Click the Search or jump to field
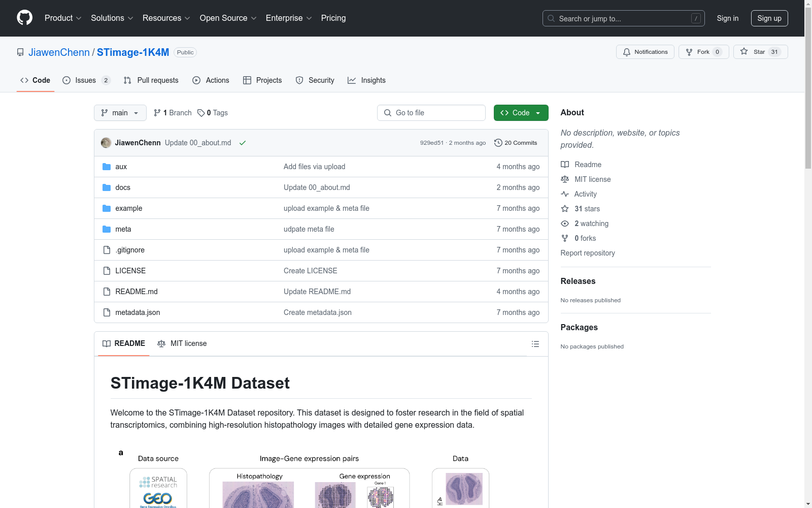 pyautogui.click(x=624, y=18)
